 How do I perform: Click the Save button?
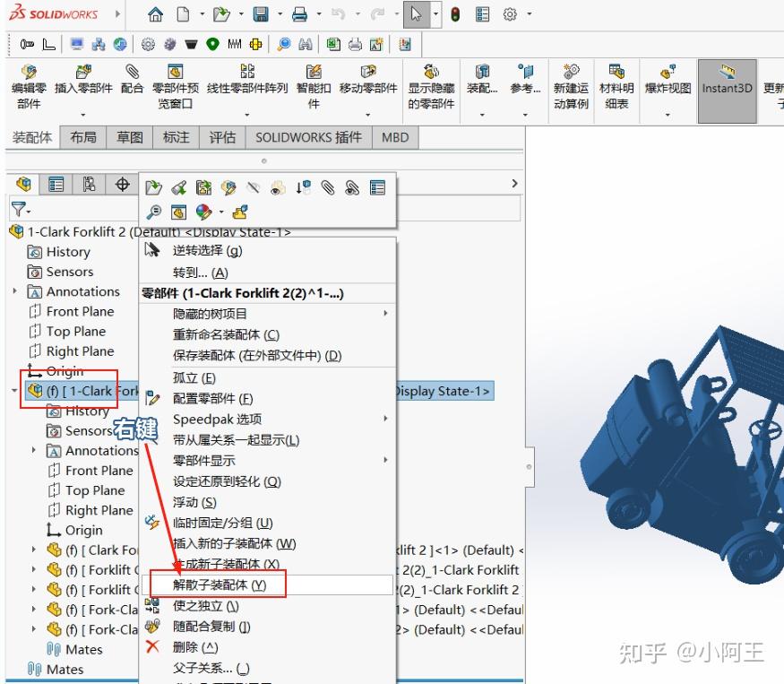pos(261,14)
